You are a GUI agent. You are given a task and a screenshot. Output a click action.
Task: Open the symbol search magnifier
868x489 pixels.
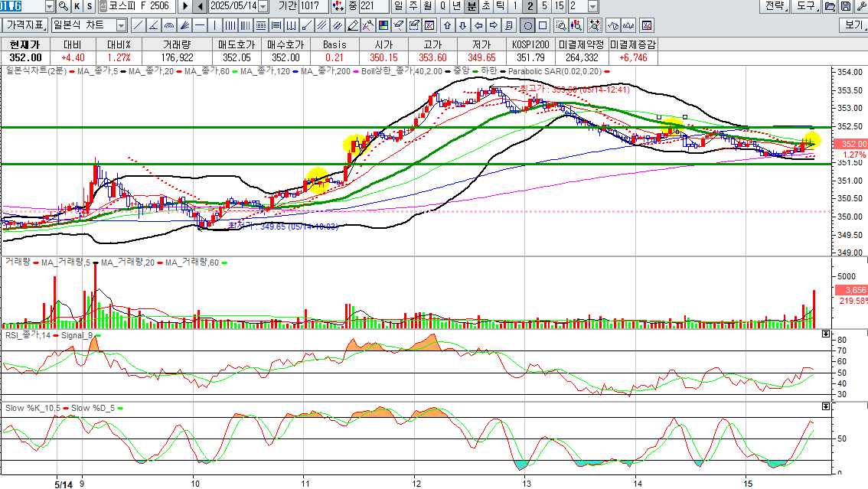click(x=63, y=6)
